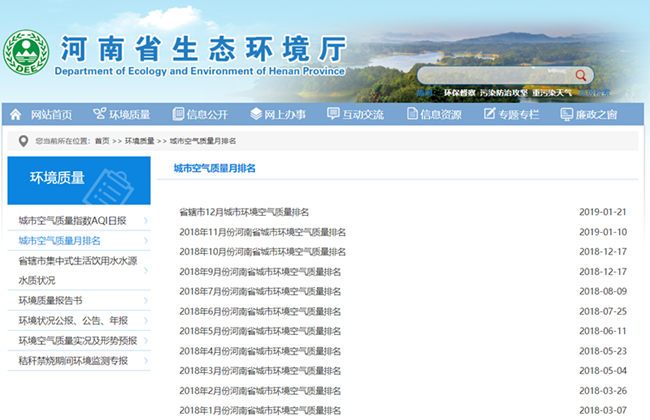Screen dimensions: 650x420
Task: Open article 2018年9月份河南省城市环境空气质量排名
Action: [260, 272]
